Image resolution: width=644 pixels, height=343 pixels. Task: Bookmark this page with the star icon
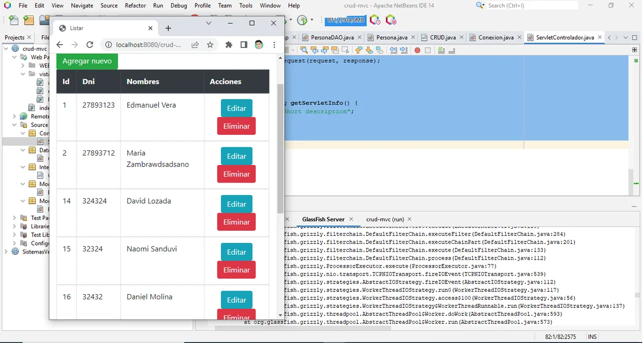click(210, 45)
